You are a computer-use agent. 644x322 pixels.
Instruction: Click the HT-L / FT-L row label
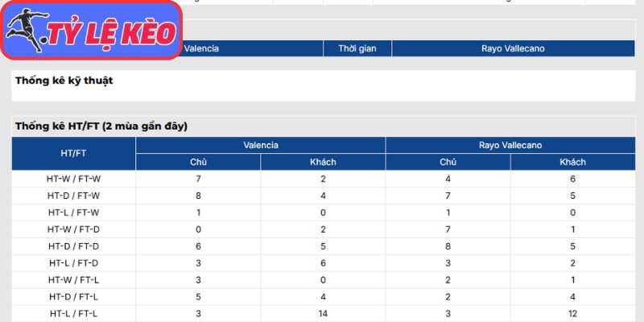[73, 314]
